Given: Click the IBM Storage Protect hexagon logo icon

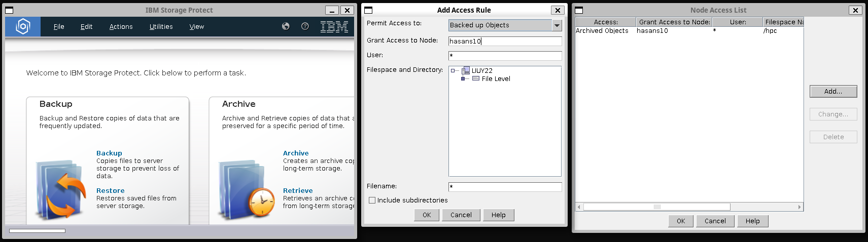Looking at the screenshot, I should point(23,26).
